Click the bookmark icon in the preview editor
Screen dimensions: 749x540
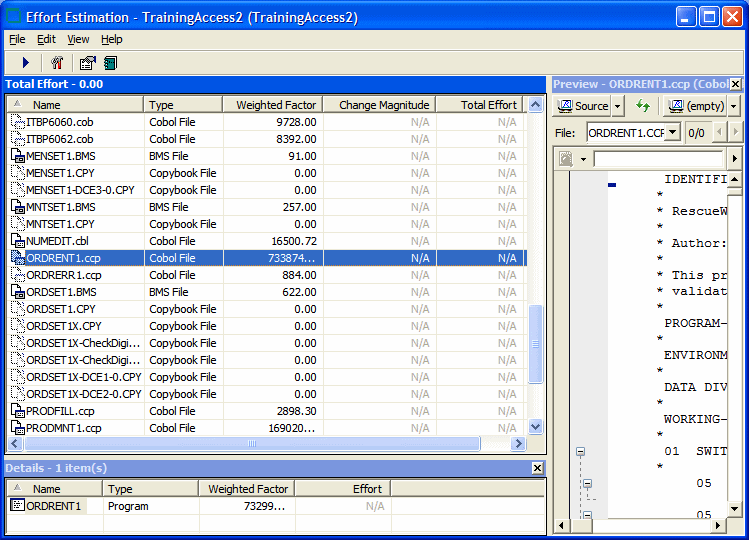566,159
